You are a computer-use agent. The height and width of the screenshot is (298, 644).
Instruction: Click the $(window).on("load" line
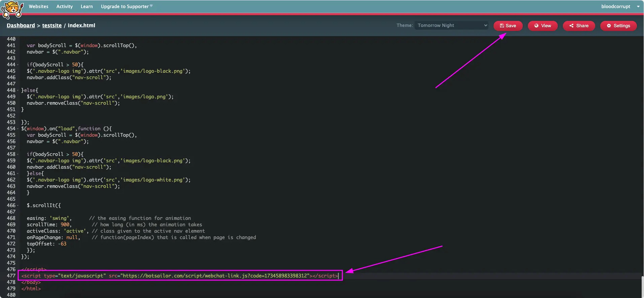click(66, 129)
